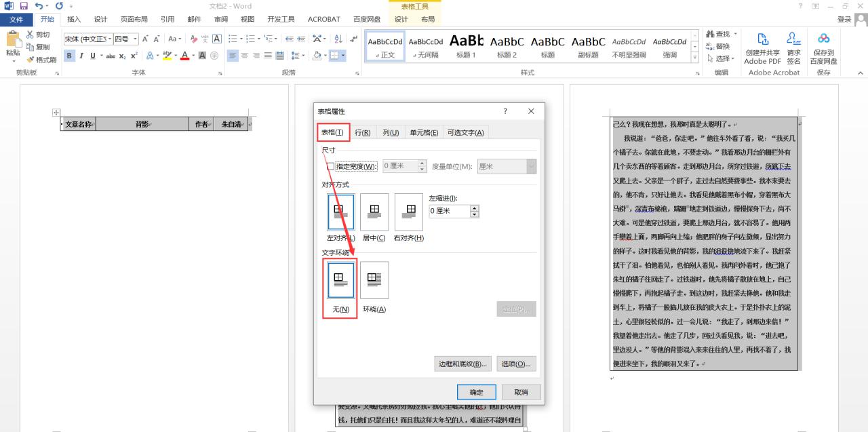Switch to 可选文字(A) tab in dialog
The width and height of the screenshot is (868, 432).
466,132
